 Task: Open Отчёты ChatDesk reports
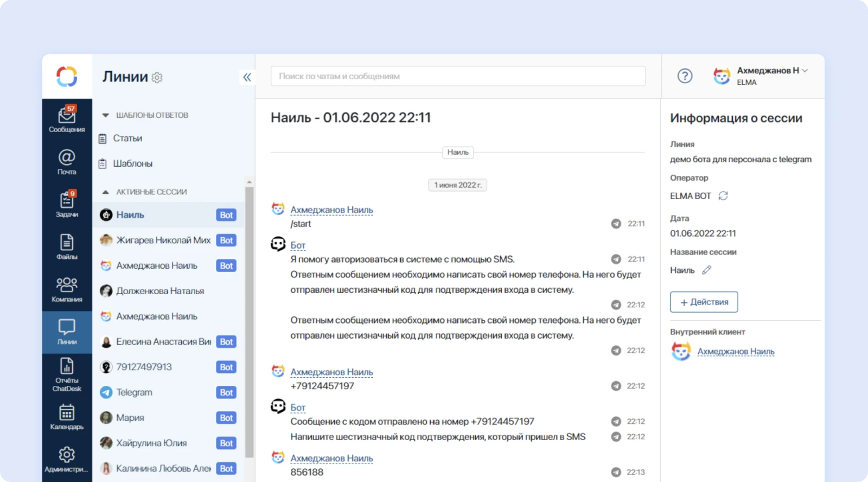coord(67,375)
